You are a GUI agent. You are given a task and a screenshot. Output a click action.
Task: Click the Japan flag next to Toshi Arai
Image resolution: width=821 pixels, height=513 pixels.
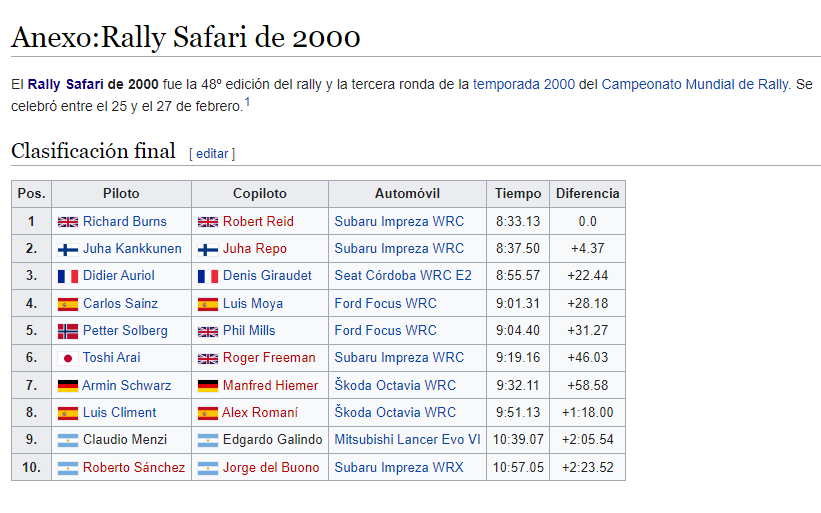68,358
